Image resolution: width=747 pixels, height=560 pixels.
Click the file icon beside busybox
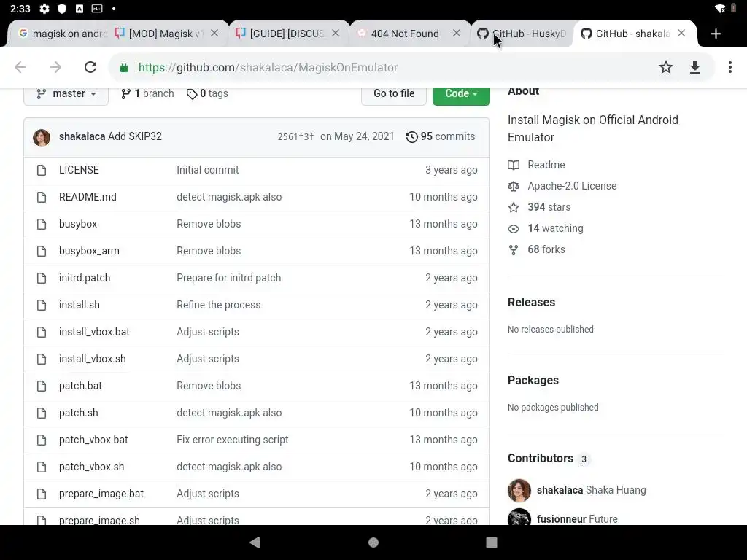(42, 224)
